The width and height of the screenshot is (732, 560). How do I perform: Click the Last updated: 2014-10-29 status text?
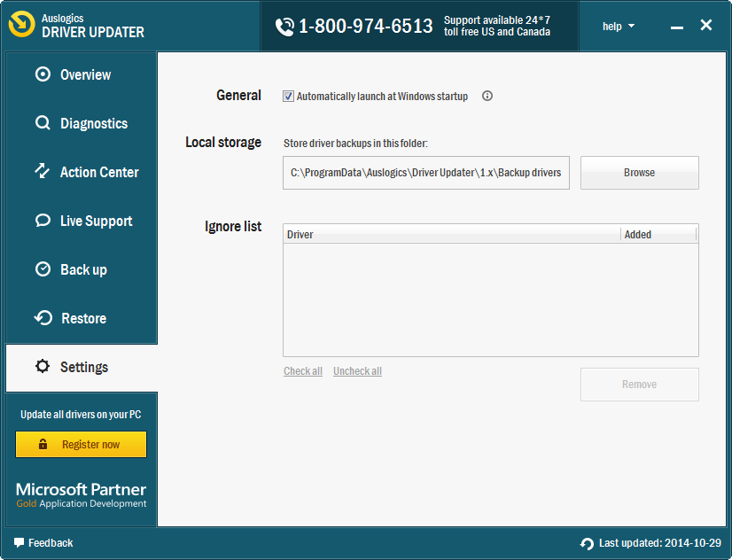(659, 543)
